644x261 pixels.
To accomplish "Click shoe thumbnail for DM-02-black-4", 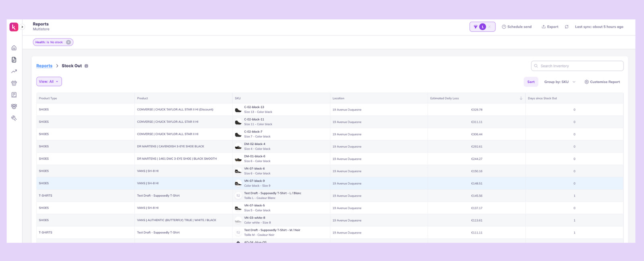I will pos(238,147).
